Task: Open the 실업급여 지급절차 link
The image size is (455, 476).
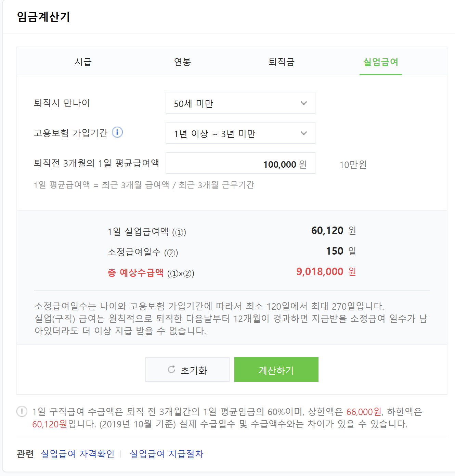Action: (167, 454)
